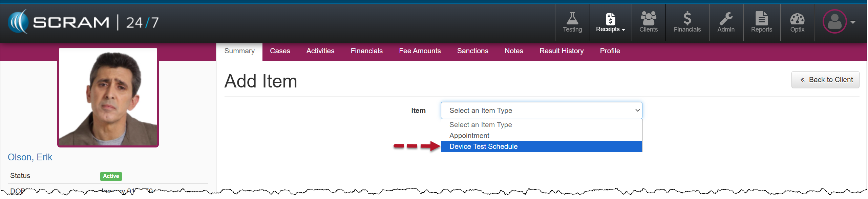The image size is (868, 199).
Task: Expand the user profile avatar menu
Action: click(839, 22)
